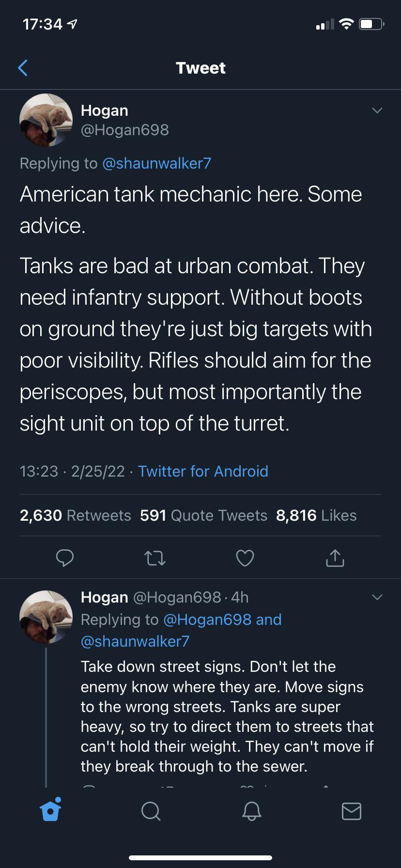View the 2,630 Retweets list

pyautogui.click(x=75, y=515)
